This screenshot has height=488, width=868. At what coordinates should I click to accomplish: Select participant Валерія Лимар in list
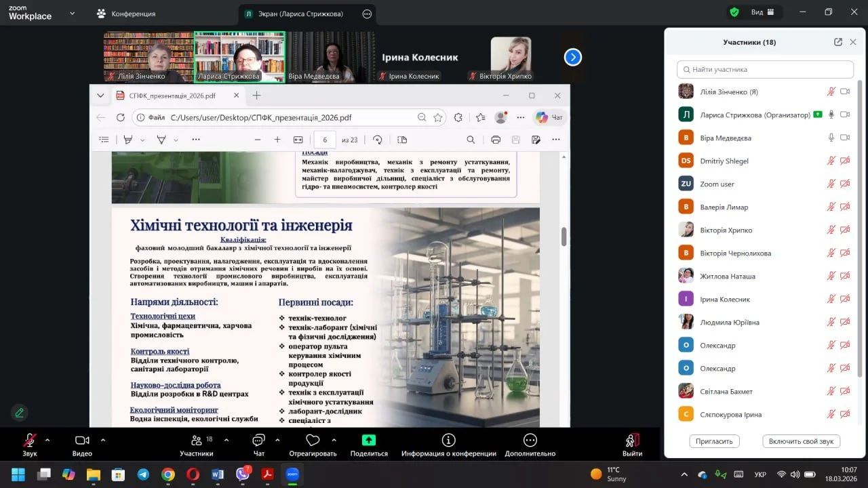tap(765, 207)
